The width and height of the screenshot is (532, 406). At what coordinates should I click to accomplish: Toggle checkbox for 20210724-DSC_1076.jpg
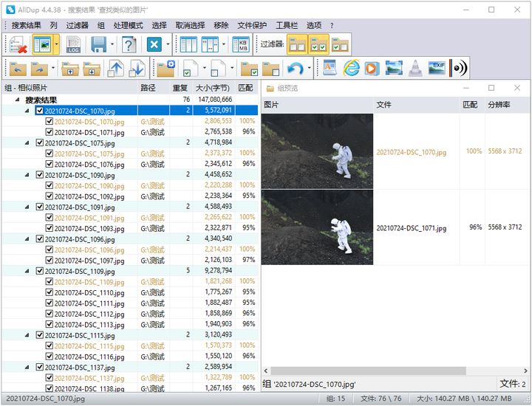(x=50, y=164)
